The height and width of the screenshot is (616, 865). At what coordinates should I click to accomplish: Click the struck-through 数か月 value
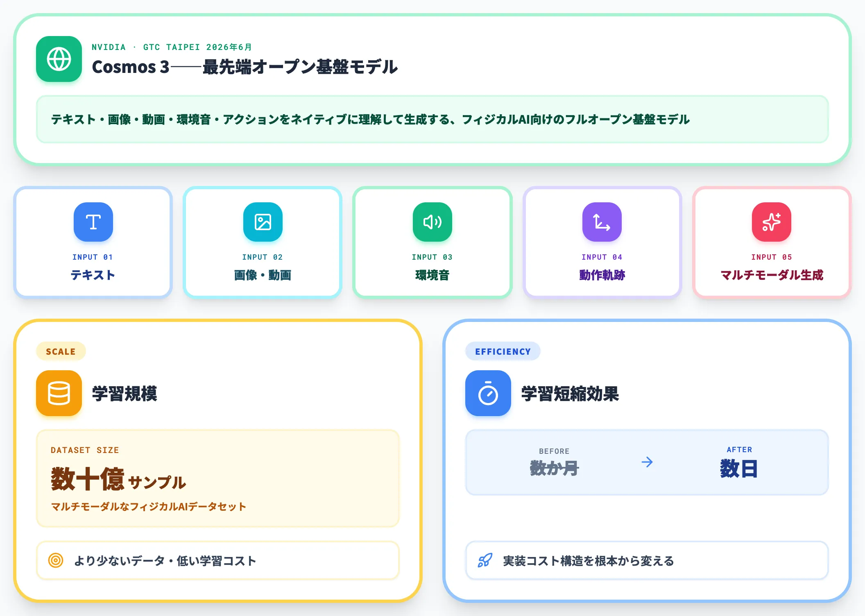tap(554, 468)
